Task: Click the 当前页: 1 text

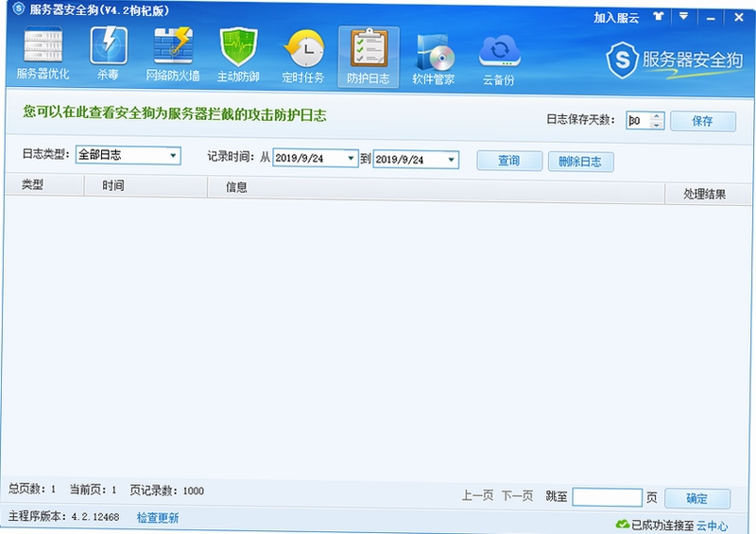Action: [x=93, y=490]
